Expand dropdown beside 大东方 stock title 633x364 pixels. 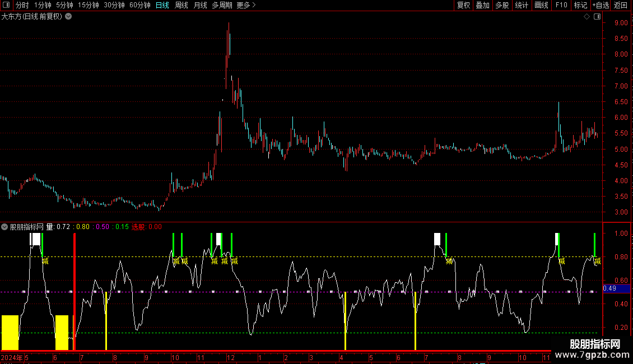(x=69, y=17)
